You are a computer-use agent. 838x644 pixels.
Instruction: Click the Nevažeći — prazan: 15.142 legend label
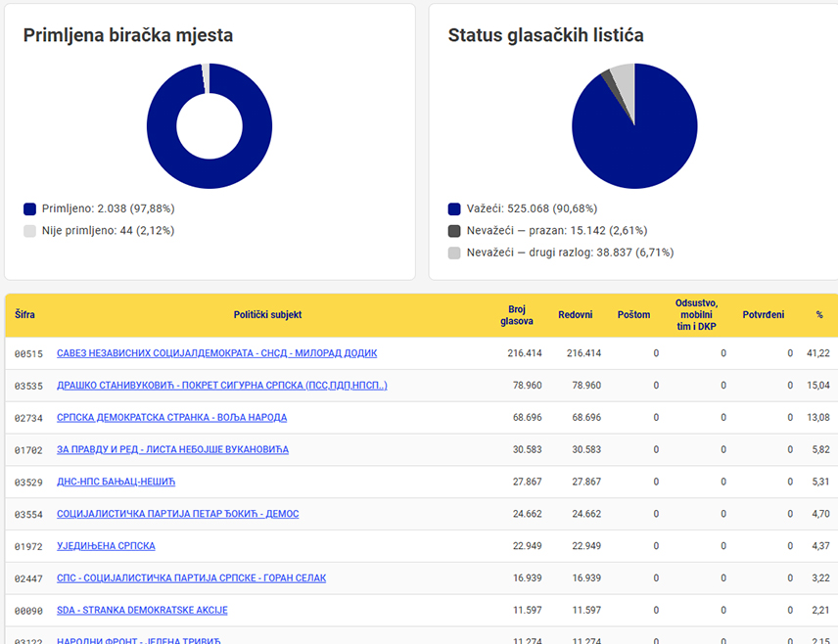coord(557,231)
